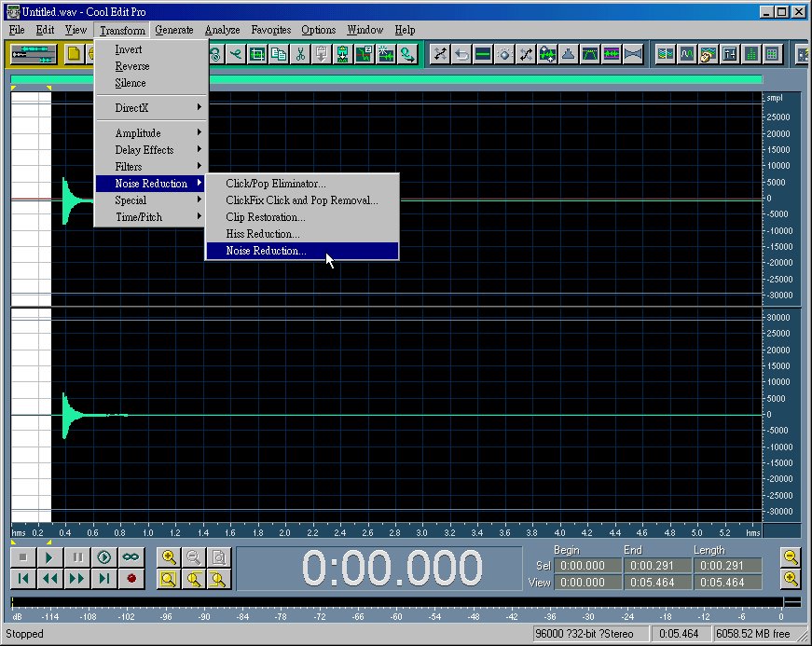The width and height of the screenshot is (812, 646).
Task: Click the clipboard Paste icon
Action: pos(321,54)
